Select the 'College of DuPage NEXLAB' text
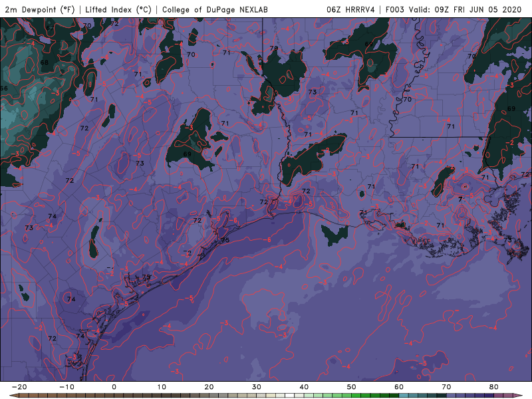 tap(215, 9)
